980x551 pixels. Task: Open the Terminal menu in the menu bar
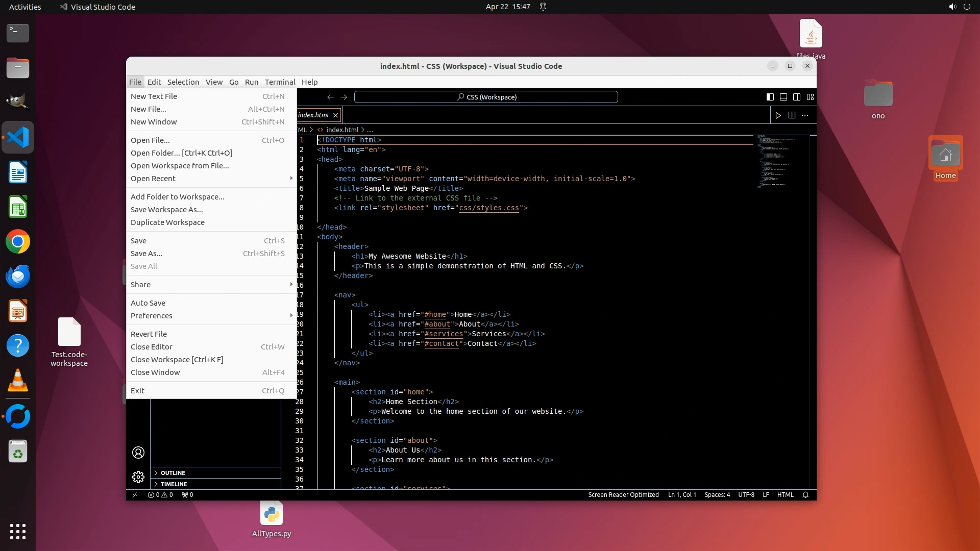(x=280, y=82)
